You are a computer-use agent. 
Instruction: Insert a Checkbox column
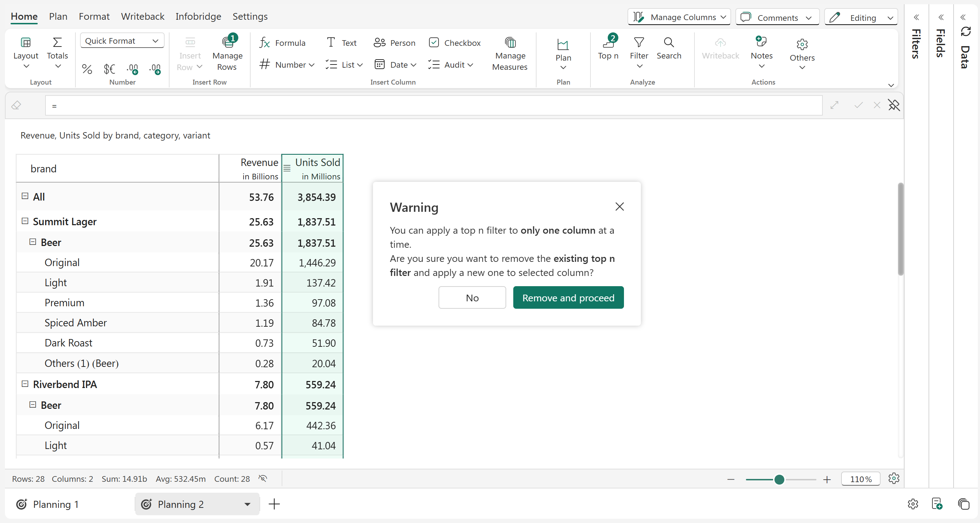click(454, 43)
